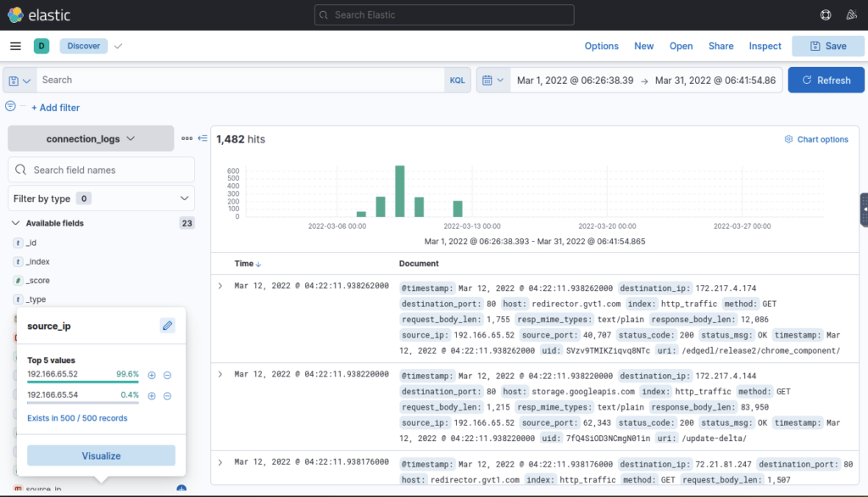Open the Options menu
The image size is (868, 497).
(x=601, y=46)
